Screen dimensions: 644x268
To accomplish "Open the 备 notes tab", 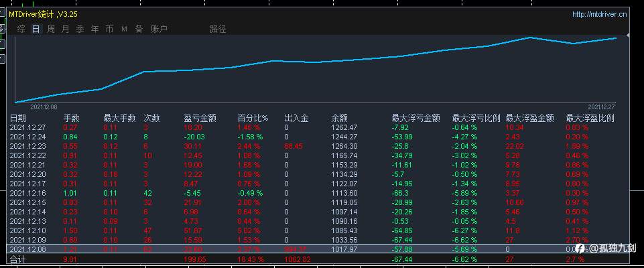I will (x=139, y=29).
